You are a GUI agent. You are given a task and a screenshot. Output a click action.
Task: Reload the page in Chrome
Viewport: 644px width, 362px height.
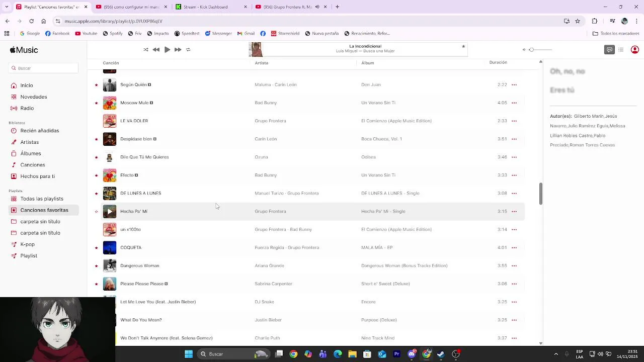tap(31, 21)
